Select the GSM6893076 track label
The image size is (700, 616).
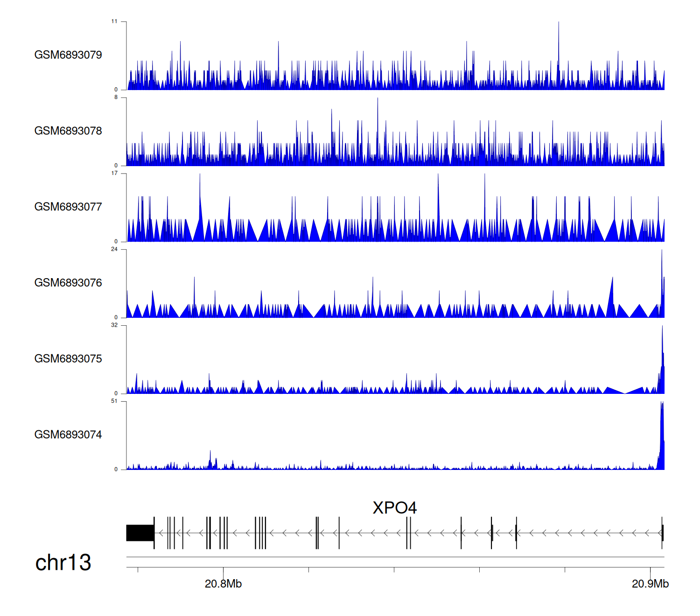[x=68, y=283]
